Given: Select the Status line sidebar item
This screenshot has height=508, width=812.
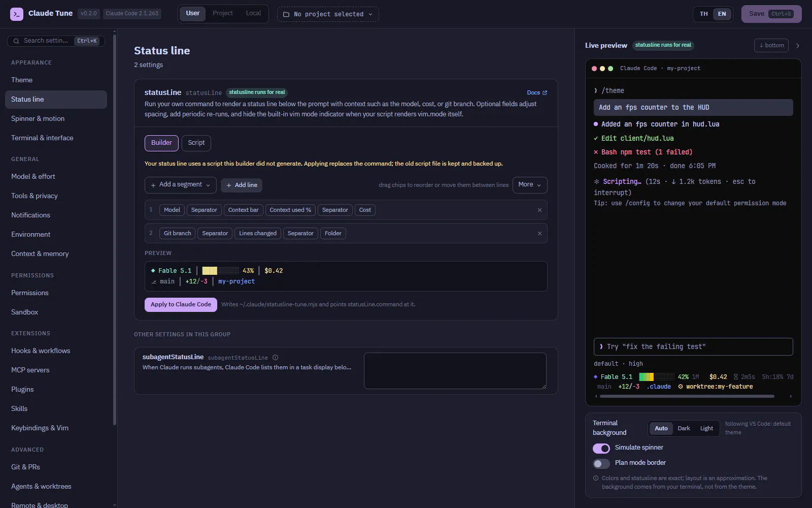Looking at the screenshot, I should 56,100.
